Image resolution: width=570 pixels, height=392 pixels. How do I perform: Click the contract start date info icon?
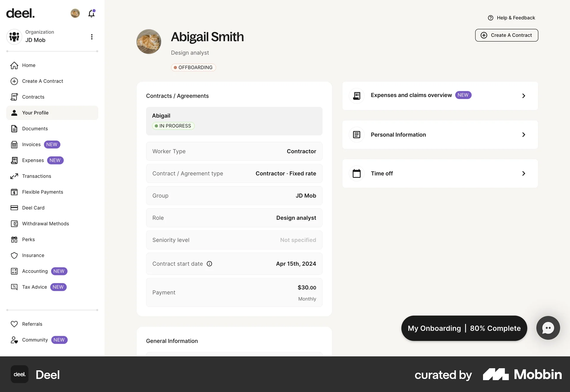pyautogui.click(x=209, y=264)
